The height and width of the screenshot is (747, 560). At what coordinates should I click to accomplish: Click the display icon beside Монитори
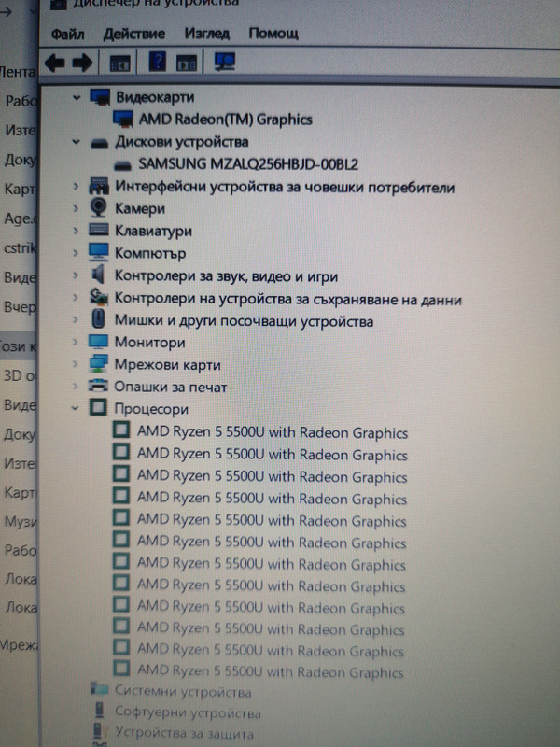coord(98,341)
